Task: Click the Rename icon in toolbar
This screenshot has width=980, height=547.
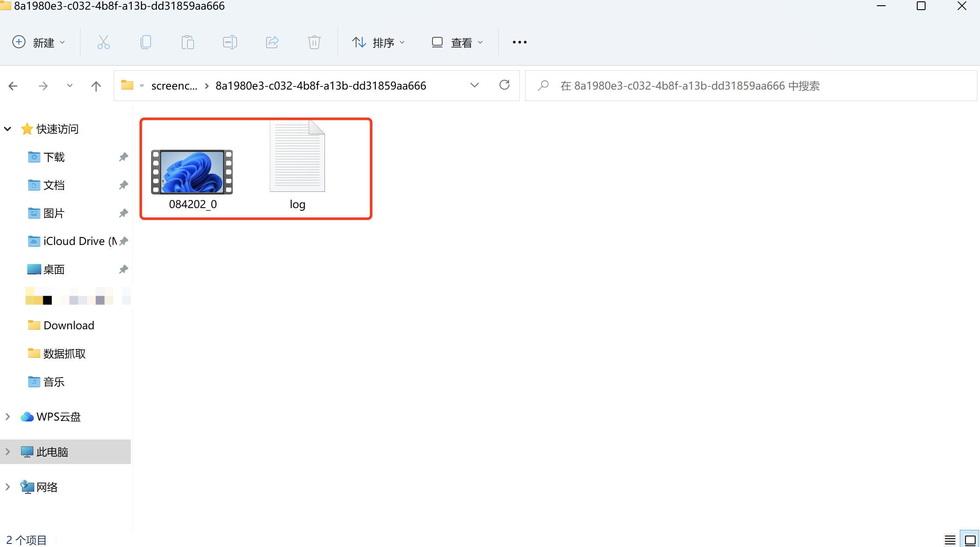Action: (x=230, y=42)
